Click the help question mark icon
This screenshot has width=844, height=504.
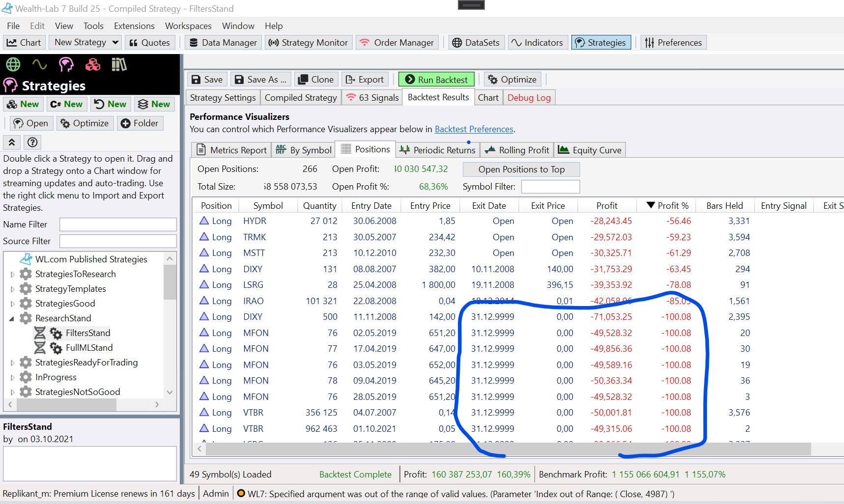32,142
